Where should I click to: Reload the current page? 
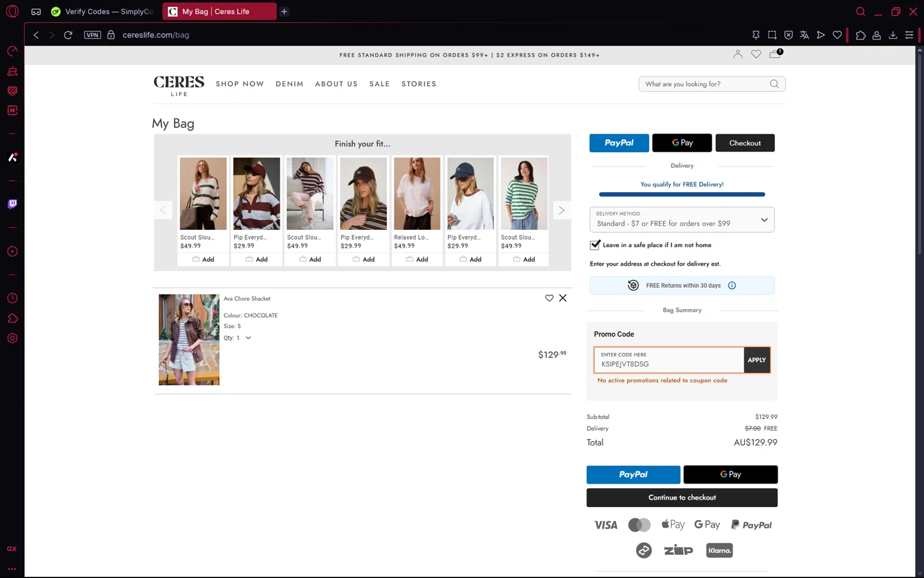(x=68, y=35)
